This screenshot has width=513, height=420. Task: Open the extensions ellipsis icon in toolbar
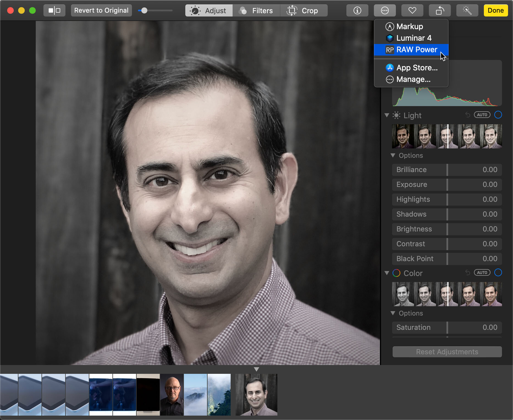click(385, 10)
